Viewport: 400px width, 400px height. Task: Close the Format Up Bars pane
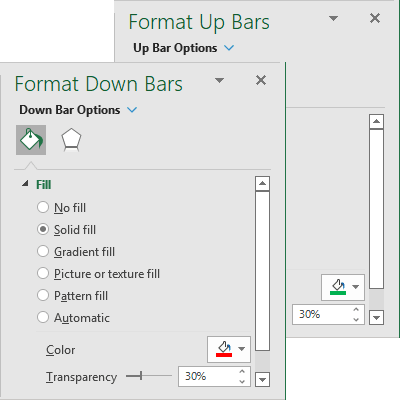[x=375, y=18]
